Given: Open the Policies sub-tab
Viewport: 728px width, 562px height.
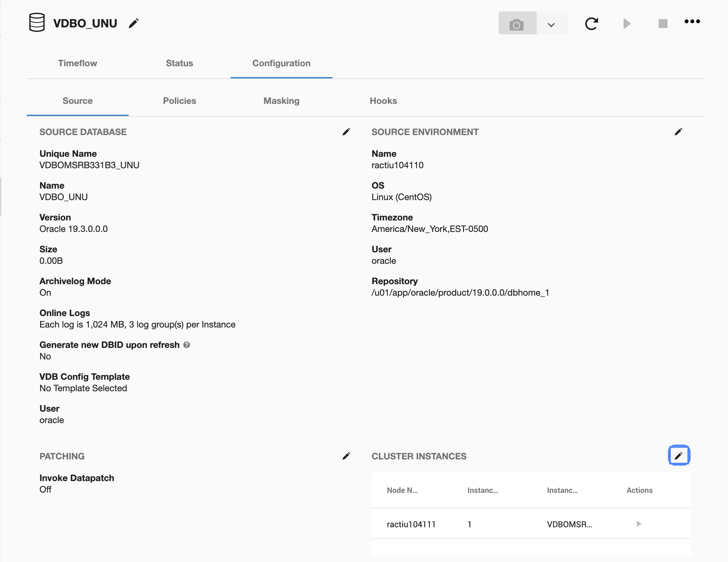Looking at the screenshot, I should [179, 101].
